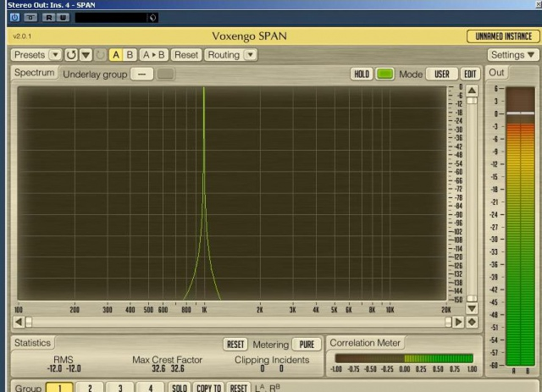
Task: Open the PURE metering selector
Action: [307, 345]
